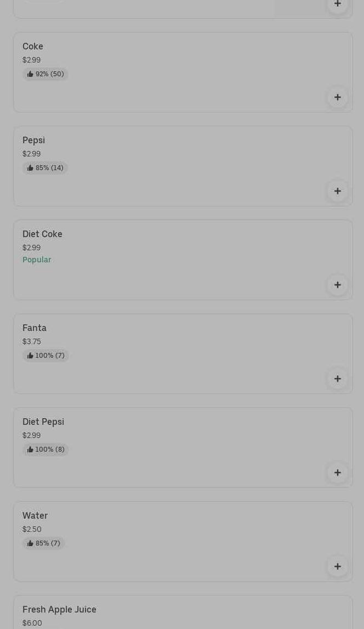Open the Coke item name
Screen dimensions: 364x629
point(33,47)
